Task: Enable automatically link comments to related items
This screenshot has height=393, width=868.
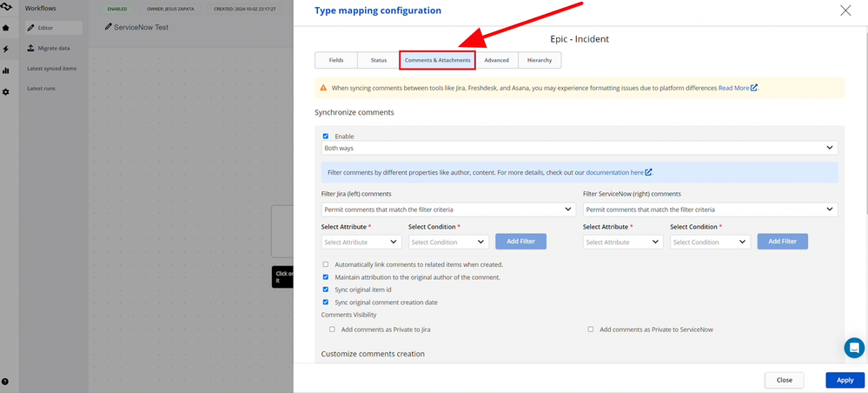Action: (326, 264)
